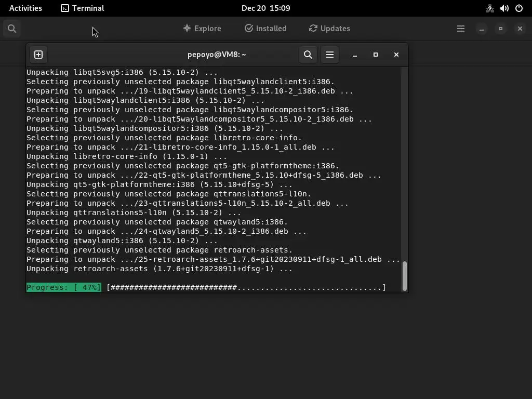This screenshot has height=399, width=532.
Task: Close the Software window
Action: coord(520,29)
